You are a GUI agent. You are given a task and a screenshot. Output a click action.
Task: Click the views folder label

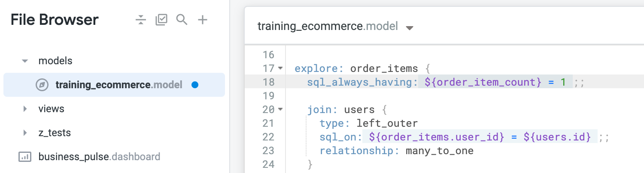pos(51,109)
